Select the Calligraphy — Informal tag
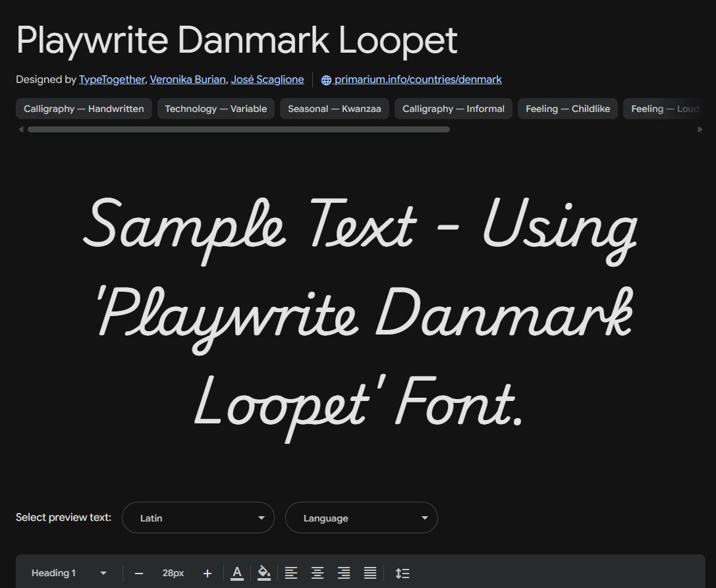Screen dimensions: 716x588 (x=453, y=109)
